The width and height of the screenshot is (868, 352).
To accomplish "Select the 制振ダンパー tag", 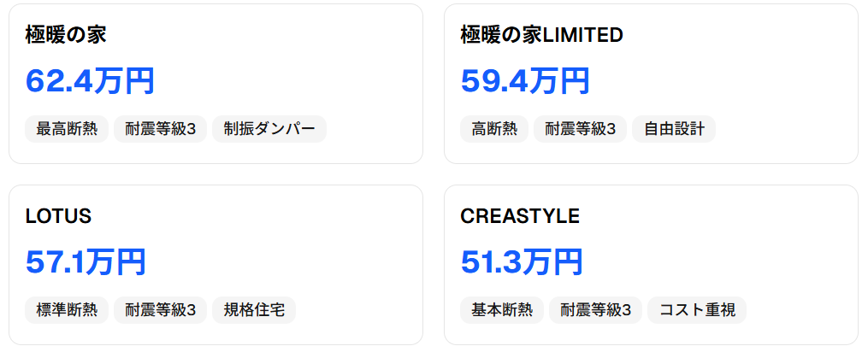I will tap(269, 129).
